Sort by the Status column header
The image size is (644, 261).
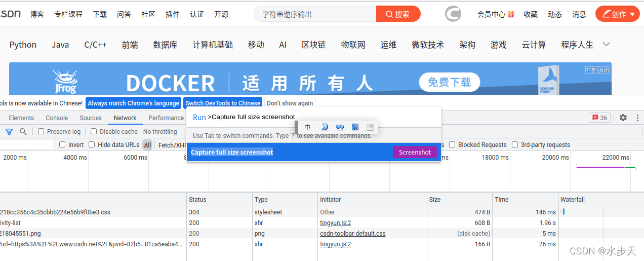pyautogui.click(x=219, y=199)
